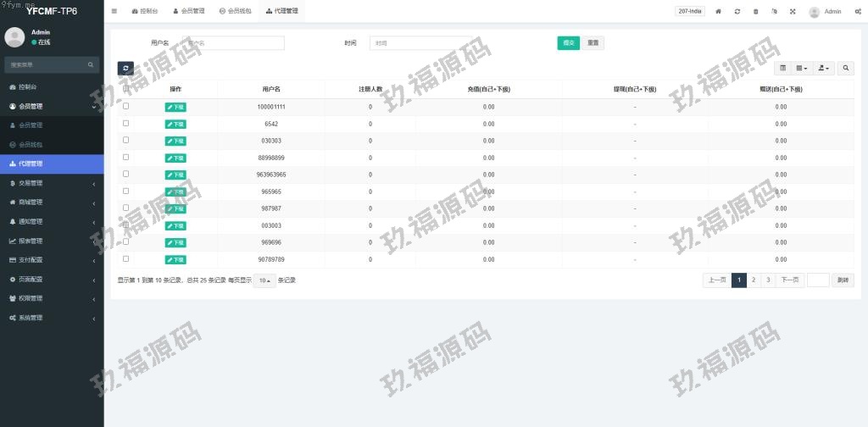The height and width of the screenshot is (427, 868).
Task: Open the export dropdown in table toolbar
Action: [x=824, y=68]
